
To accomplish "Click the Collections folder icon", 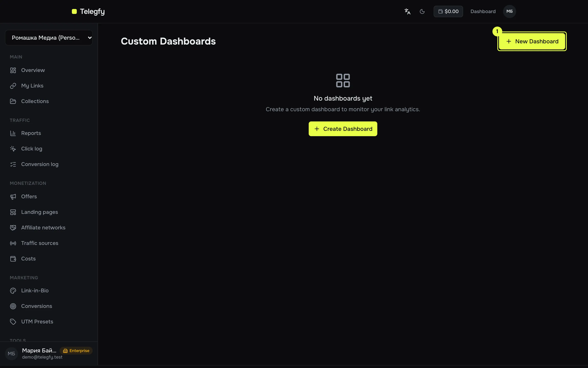I will click(13, 101).
